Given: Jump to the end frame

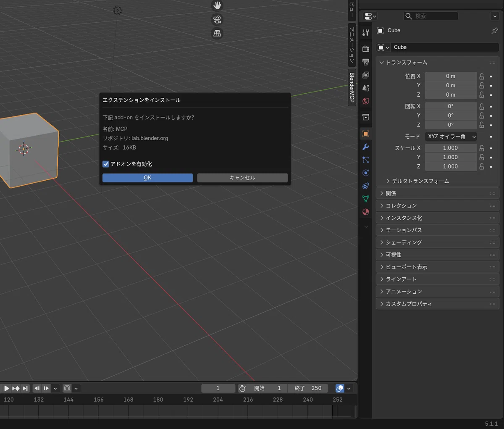Looking at the screenshot, I should point(25,388).
